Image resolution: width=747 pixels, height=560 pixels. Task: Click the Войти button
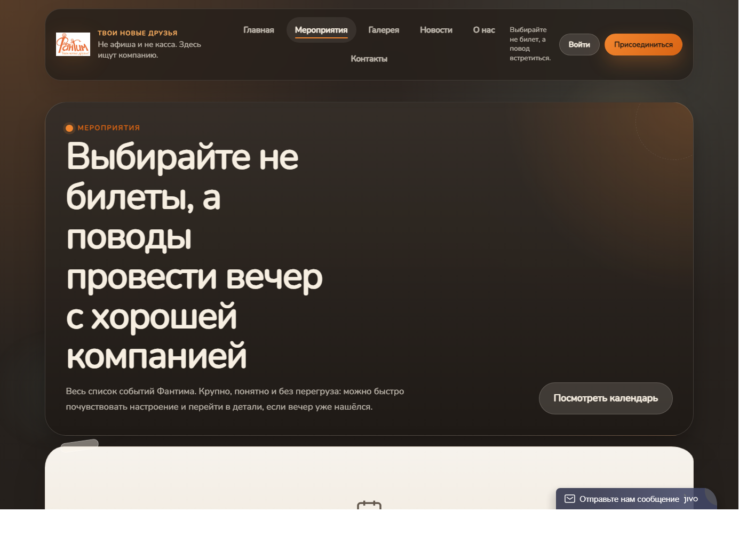[579, 44]
